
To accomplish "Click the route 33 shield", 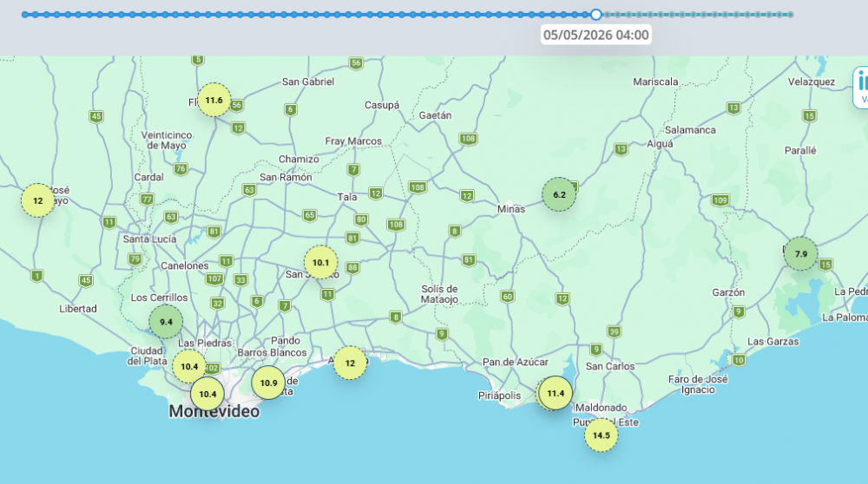I will (x=240, y=280).
